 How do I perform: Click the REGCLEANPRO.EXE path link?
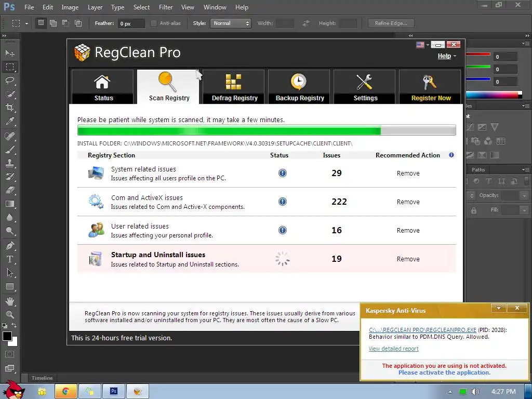pos(422,330)
